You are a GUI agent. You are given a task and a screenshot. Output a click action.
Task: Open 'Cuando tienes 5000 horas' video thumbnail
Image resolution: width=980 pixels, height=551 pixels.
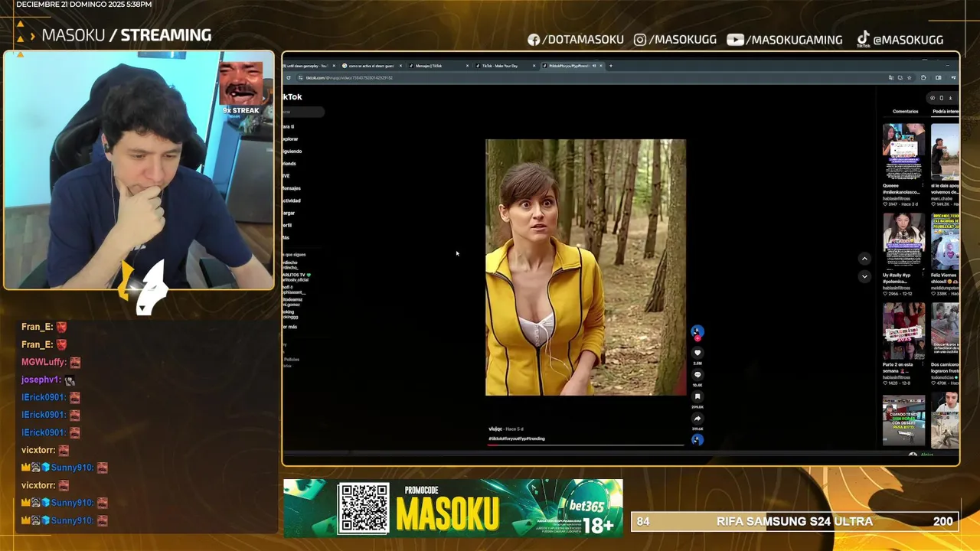pos(903,419)
